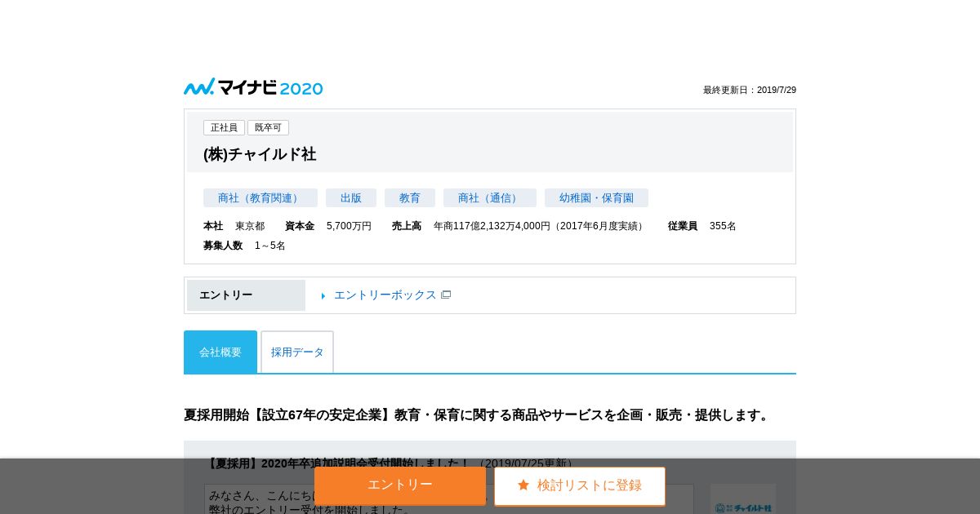Select the 商社（教育関連） industry tag
980x514 pixels.
pyautogui.click(x=261, y=197)
